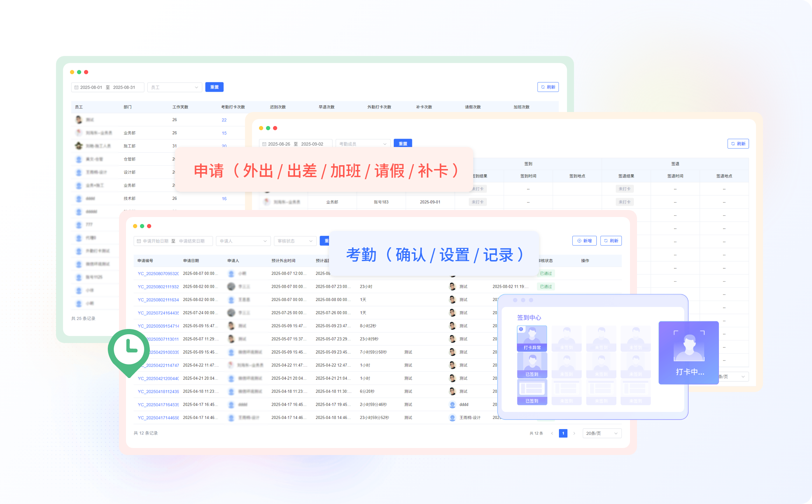Click 重置 beside the 员工 filter
The width and height of the screenshot is (812, 504).
214,87
